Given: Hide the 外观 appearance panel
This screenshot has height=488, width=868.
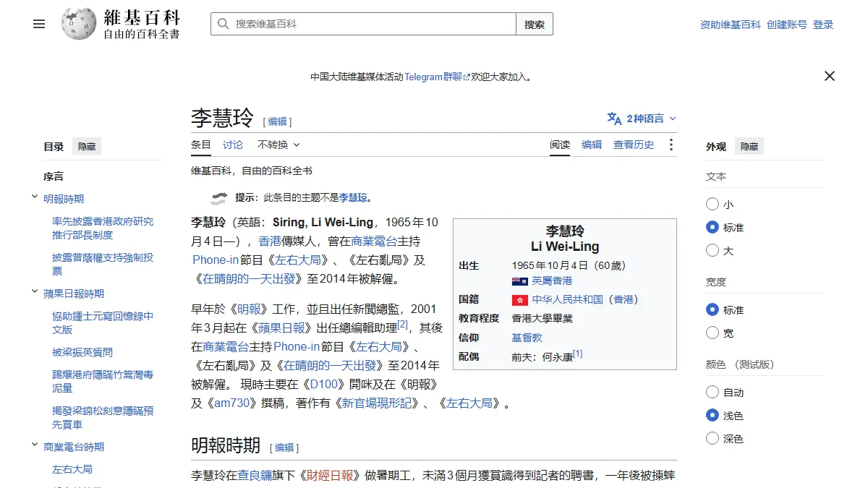Looking at the screenshot, I should (749, 146).
